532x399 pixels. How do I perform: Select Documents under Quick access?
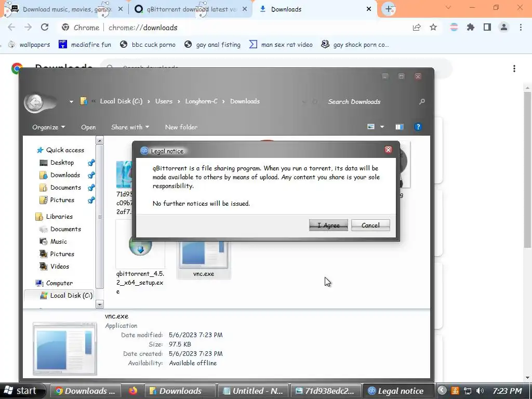click(x=60, y=188)
